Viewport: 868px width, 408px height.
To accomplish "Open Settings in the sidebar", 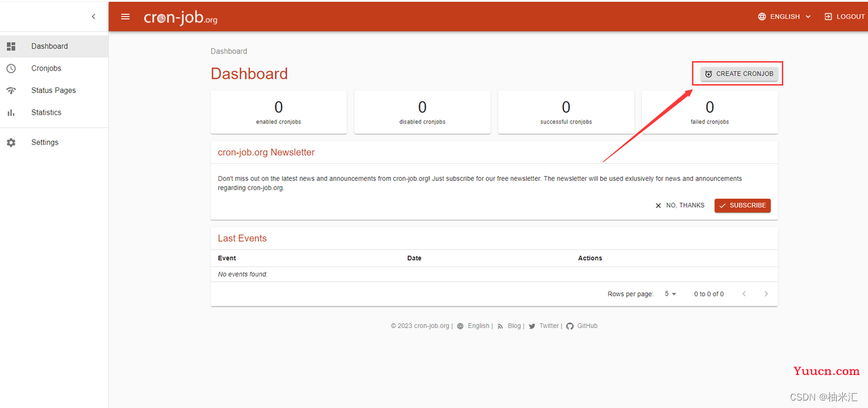I will 54,142.
